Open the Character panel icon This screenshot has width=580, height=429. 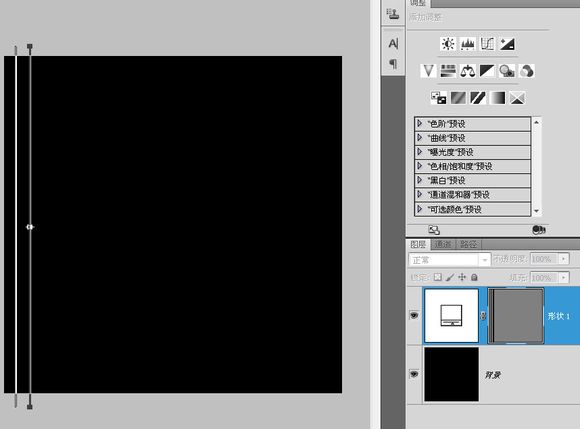pos(393,44)
